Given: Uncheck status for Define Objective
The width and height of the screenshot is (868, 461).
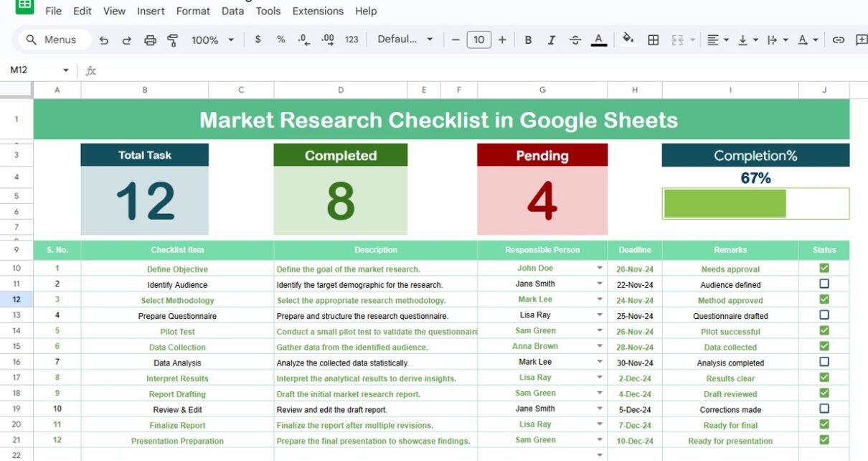Looking at the screenshot, I should pyautogui.click(x=824, y=268).
